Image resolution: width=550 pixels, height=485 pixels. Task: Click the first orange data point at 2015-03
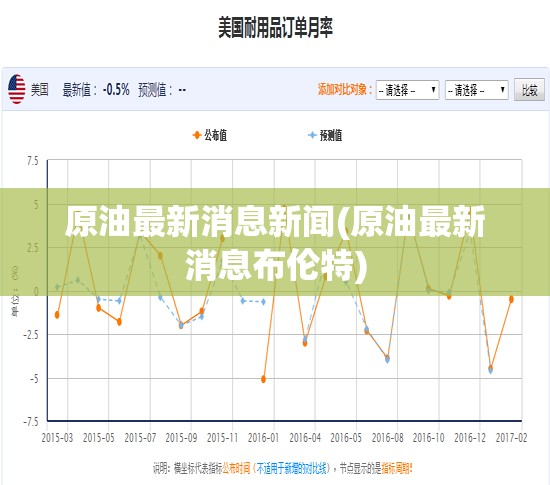point(57,315)
